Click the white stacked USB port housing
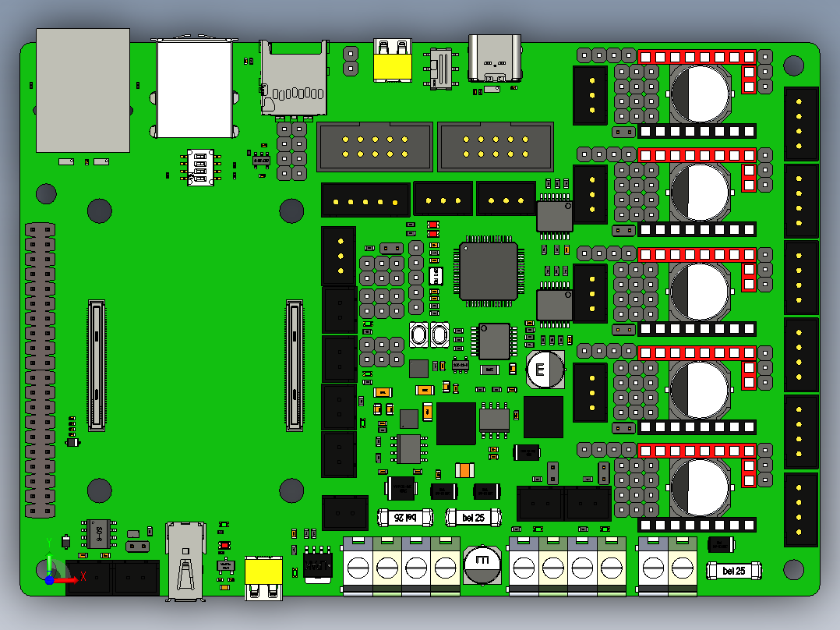840x630 pixels. [195, 88]
